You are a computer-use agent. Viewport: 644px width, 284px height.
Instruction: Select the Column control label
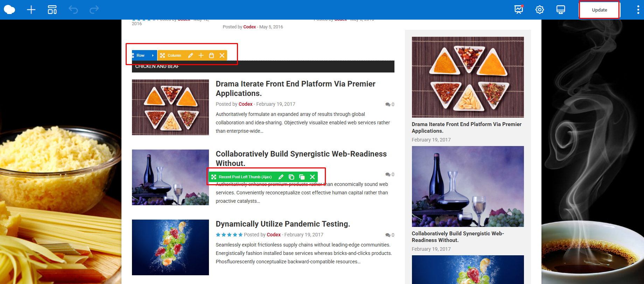(174, 55)
